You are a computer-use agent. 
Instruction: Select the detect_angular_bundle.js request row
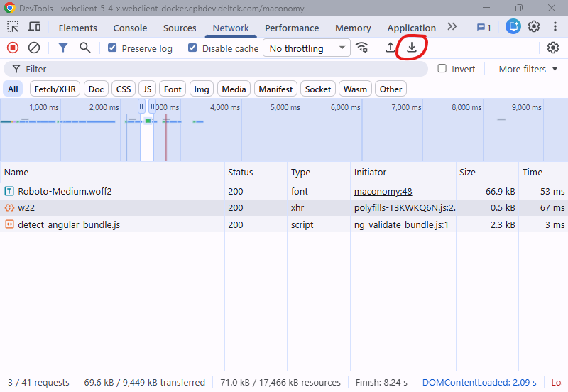(x=284, y=224)
